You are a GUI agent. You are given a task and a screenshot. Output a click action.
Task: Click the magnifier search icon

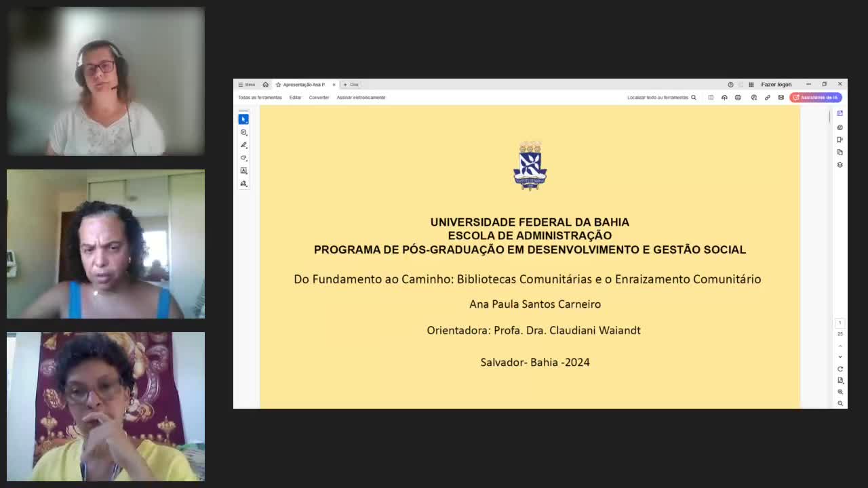[694, 98]
